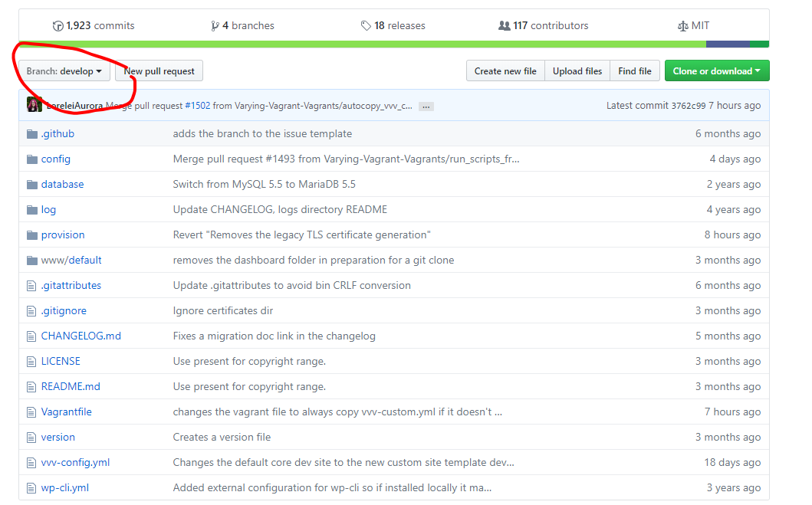Open 'Creates a version file' commit message
This screenshot has height=505, width=812.
coord(222,438)
